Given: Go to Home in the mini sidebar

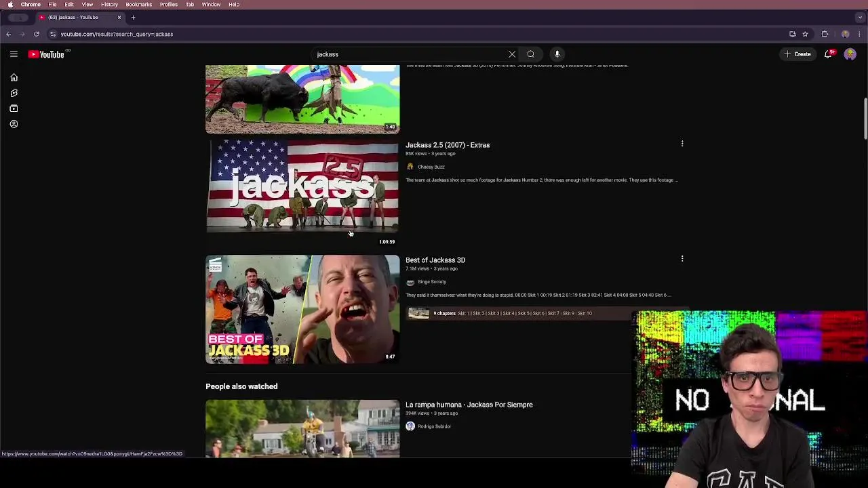Looking at the screenshot, I should [14, 78].
